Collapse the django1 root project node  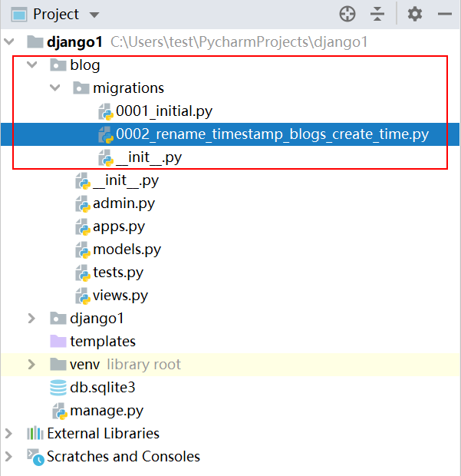tap(9, 41)
